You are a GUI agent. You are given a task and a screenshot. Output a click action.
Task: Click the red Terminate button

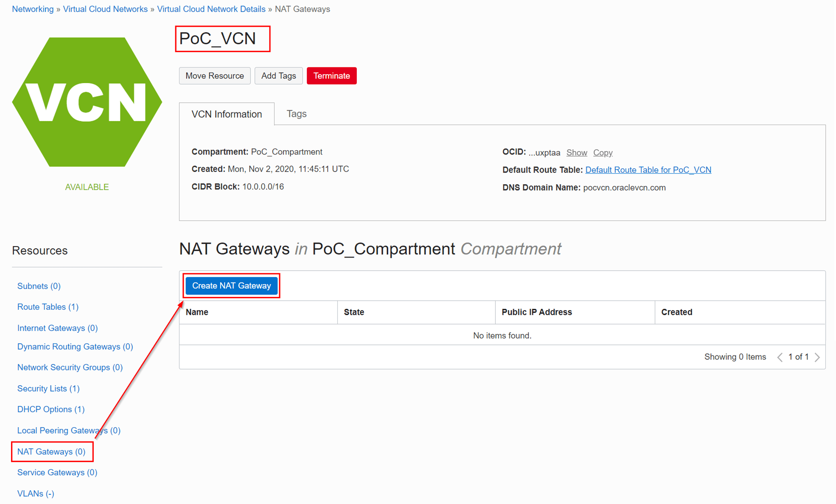(x=331, y=76)
